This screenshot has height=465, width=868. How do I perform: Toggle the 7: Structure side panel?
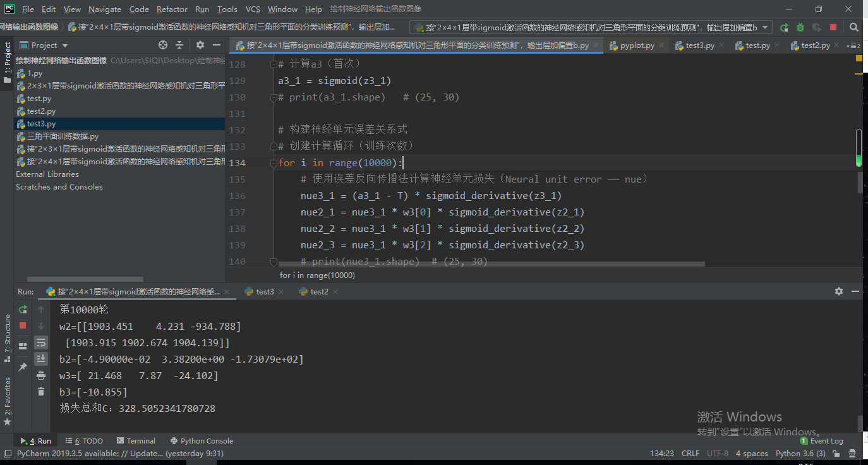(x=7, y=338)
